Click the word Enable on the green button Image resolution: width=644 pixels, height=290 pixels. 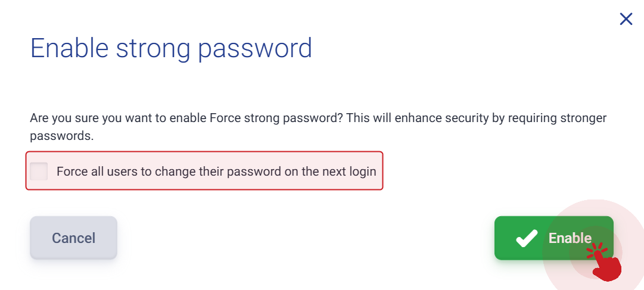pos(570,238)
